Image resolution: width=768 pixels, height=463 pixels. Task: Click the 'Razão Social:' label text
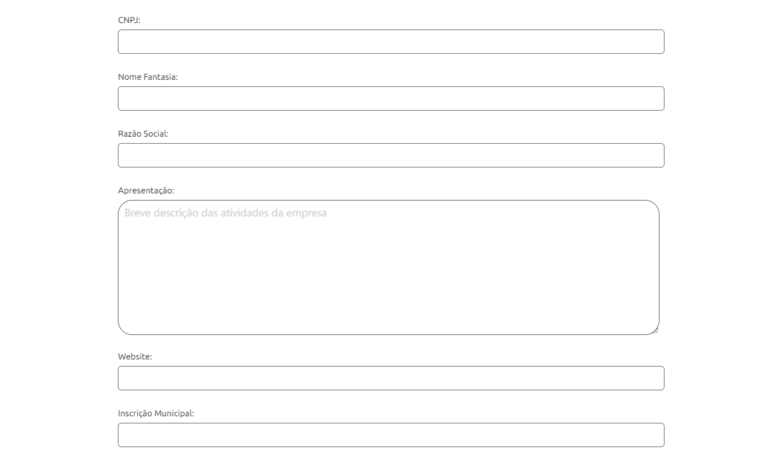pos(143,134)
